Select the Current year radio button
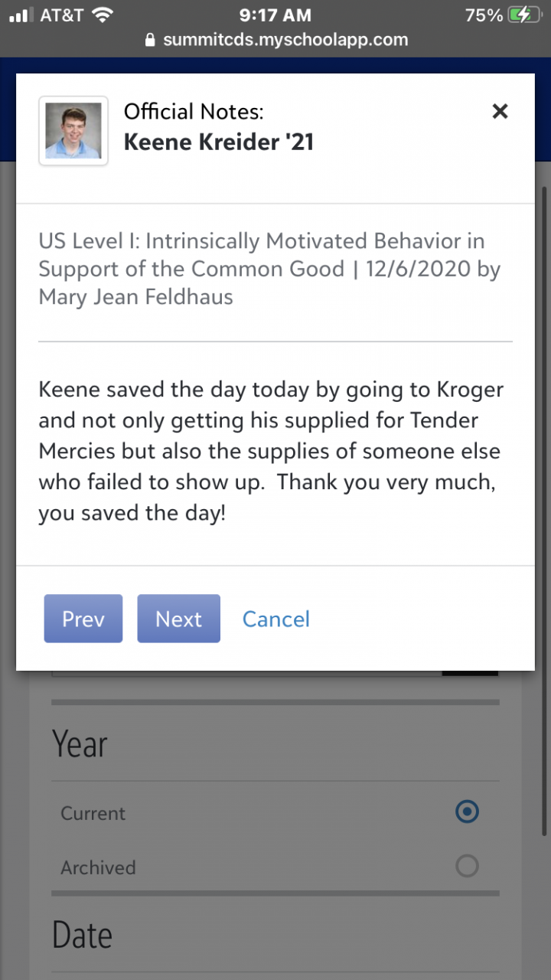Screen dimensions: 551x980 click(x=466, y=812)
